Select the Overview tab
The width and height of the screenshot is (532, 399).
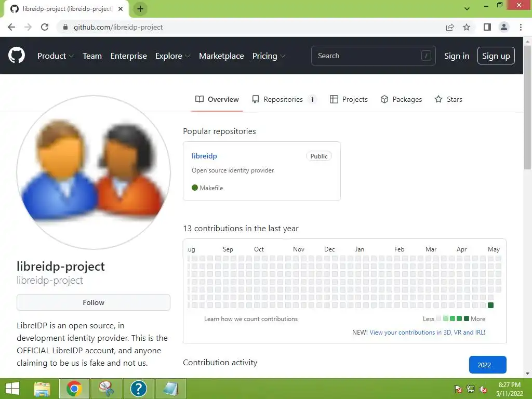coord(217,99)
